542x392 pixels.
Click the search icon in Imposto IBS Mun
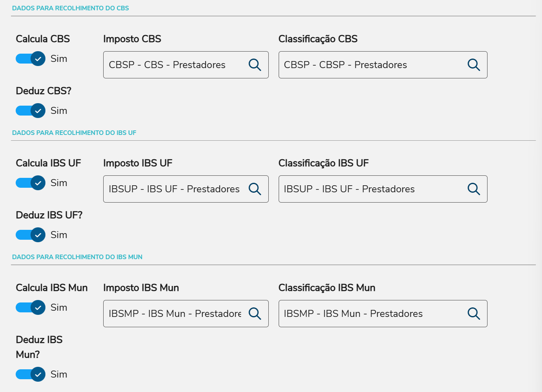[x=255, y=314]
